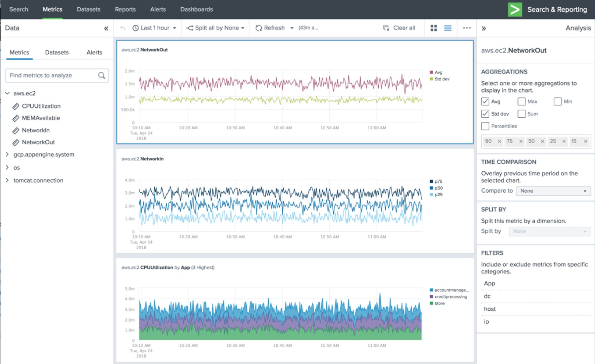Click the Splunk logo next to Search & Reporting
Screen dimensions: 595x364
515,10
